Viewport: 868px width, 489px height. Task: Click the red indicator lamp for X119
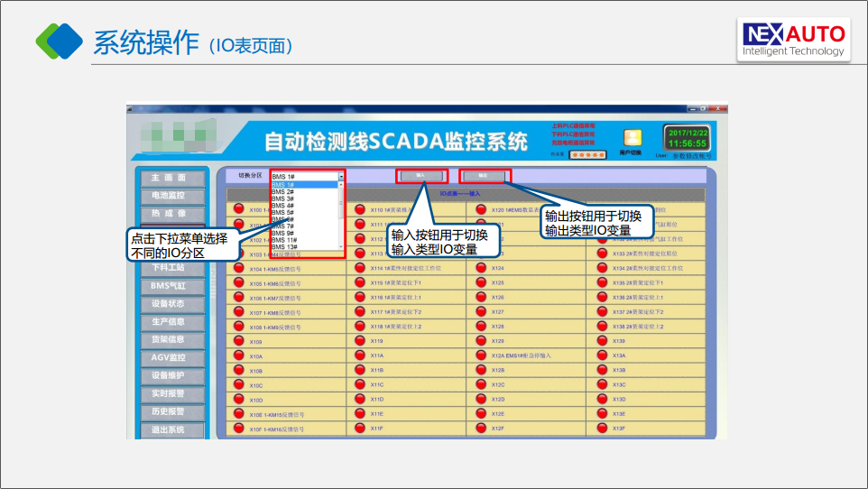tap(360, 340)
